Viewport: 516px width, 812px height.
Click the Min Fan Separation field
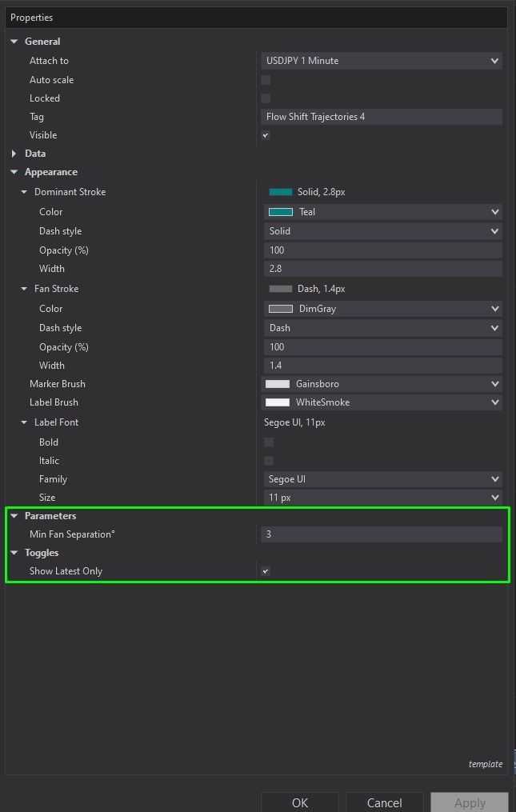point(382,534)
